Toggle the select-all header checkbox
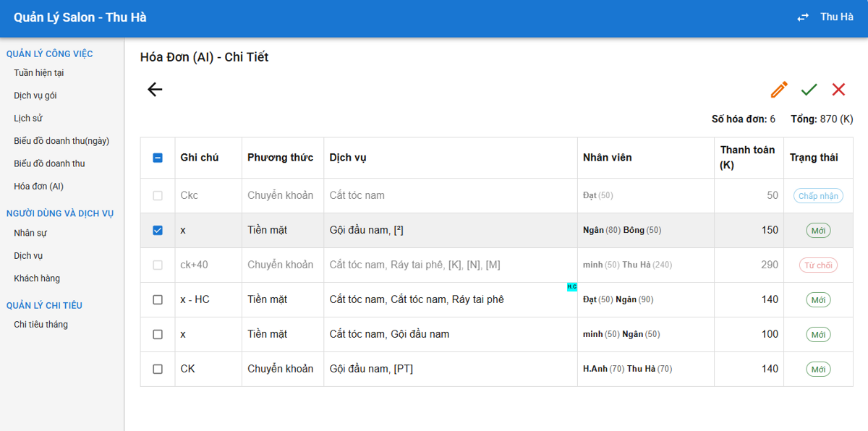This screenshot has width=868, height=431. 158,158
